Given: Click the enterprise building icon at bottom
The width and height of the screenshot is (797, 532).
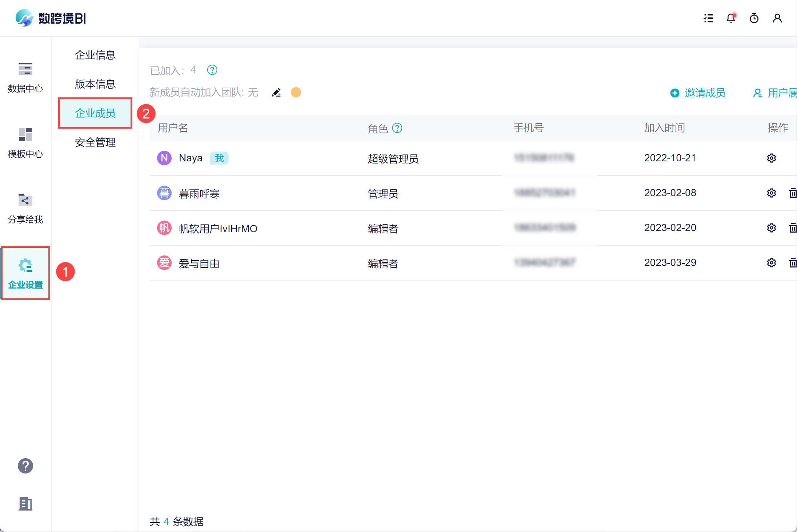Looking at the screenshot, I should point(25,504).
